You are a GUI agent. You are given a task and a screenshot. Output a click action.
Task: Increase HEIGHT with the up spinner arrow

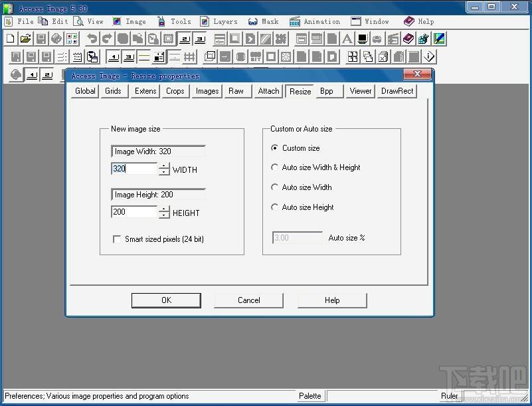pyautogui.click(x=164, y=209)
